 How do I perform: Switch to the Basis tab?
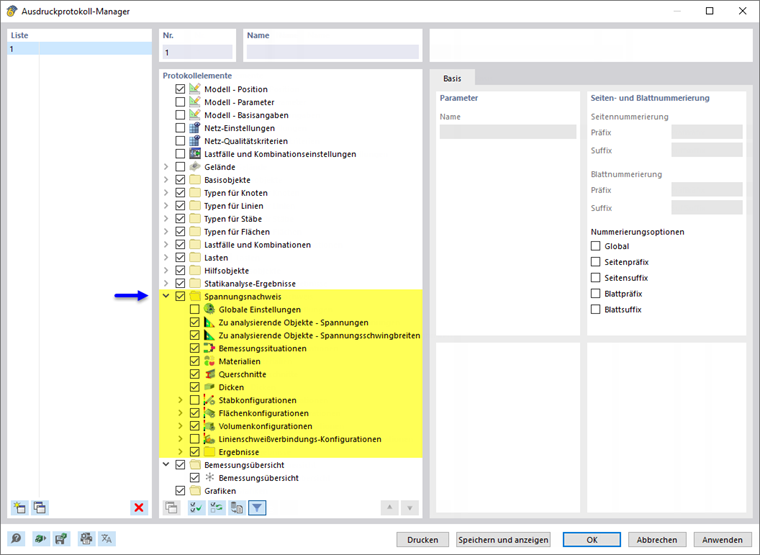point(452,78)
